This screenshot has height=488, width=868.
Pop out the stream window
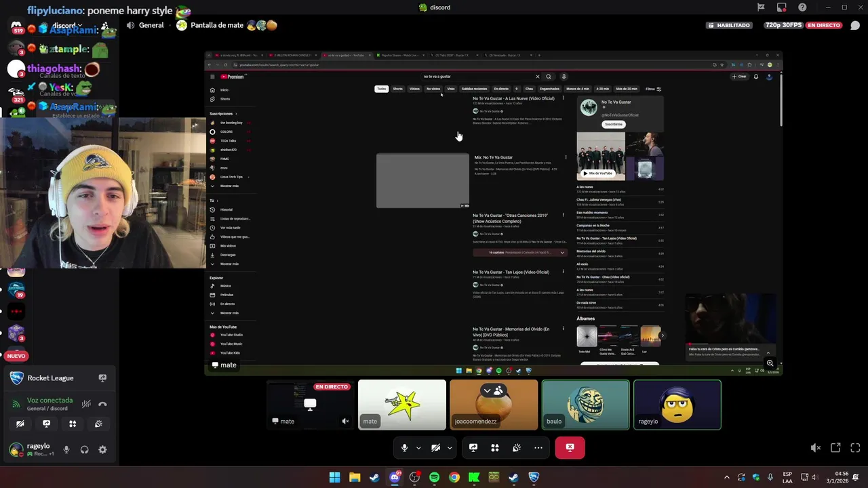pos(835,447)
